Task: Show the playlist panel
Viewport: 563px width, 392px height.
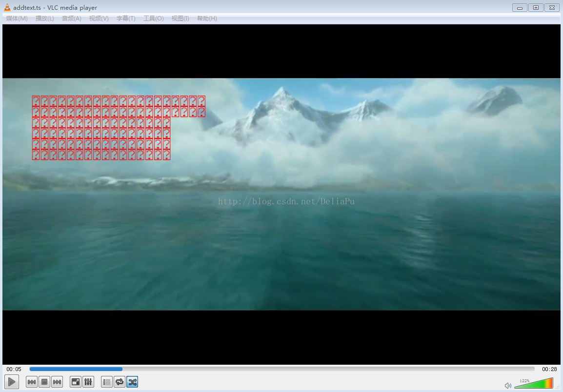Action: pos(107,382)
